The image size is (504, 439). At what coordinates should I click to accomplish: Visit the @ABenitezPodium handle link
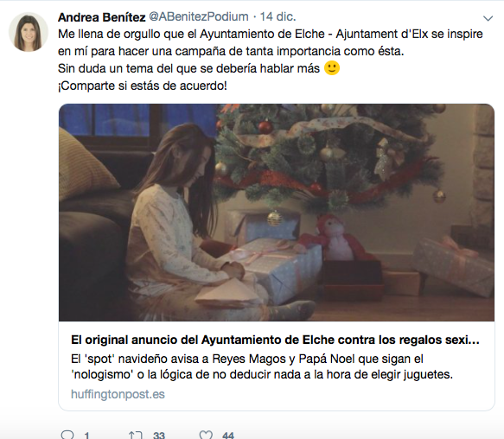(199, 16)
